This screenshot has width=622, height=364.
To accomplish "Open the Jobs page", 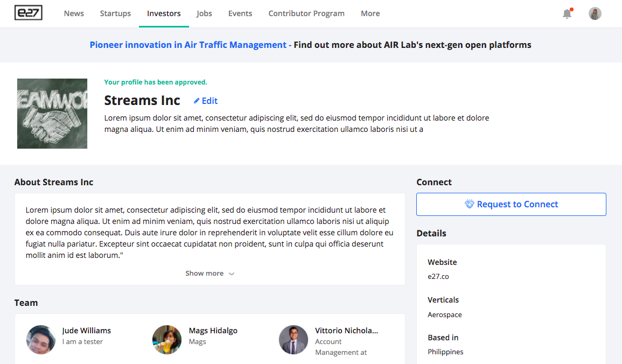I will tap(204, 13).
